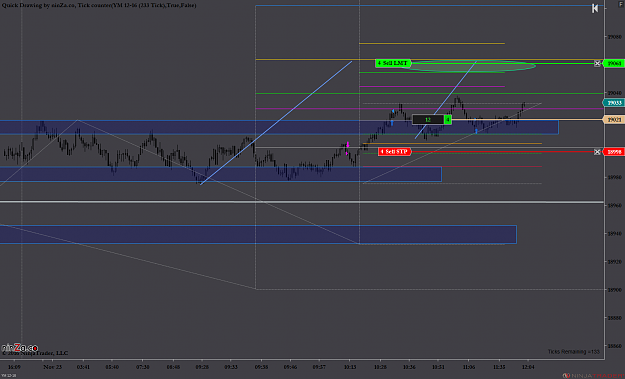The image size is (625, 379).
Task: Click the 16:09 time axis label
Action: click(x=14, y=367)
